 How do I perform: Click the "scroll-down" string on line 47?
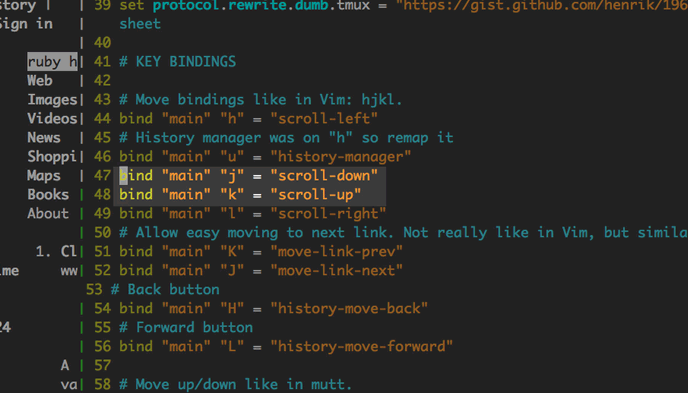coord(324,176)
